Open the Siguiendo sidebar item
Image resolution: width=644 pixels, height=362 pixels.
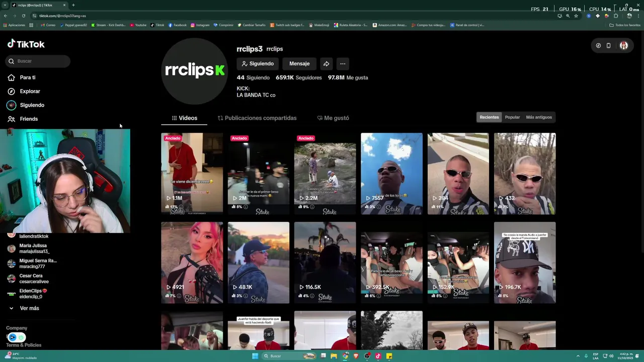click(x=26, y=105)
